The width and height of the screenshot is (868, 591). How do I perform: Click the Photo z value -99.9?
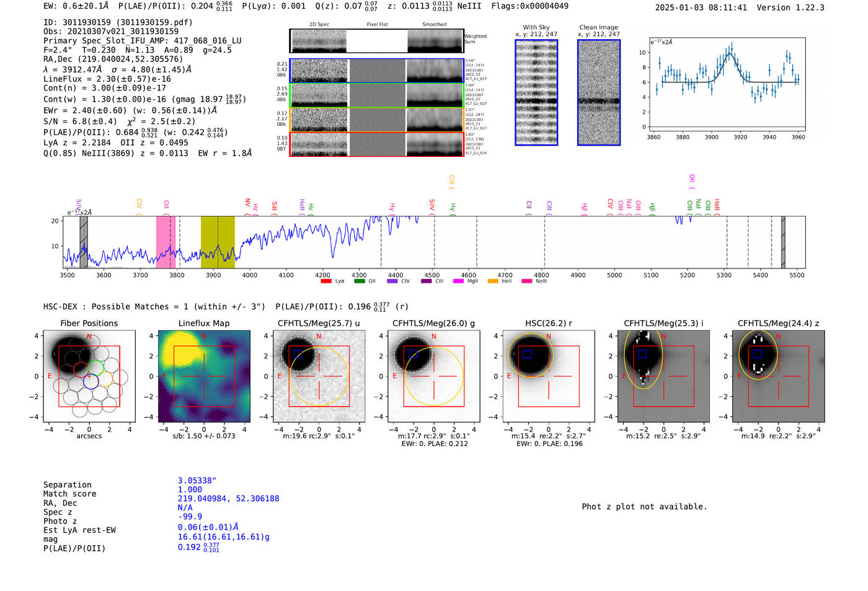coord(190,517)
